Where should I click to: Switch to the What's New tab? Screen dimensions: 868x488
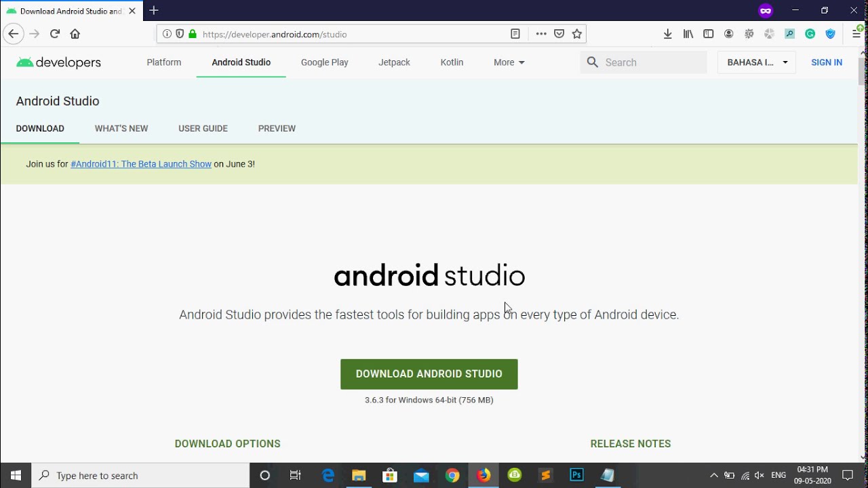(x=121, y=128)
